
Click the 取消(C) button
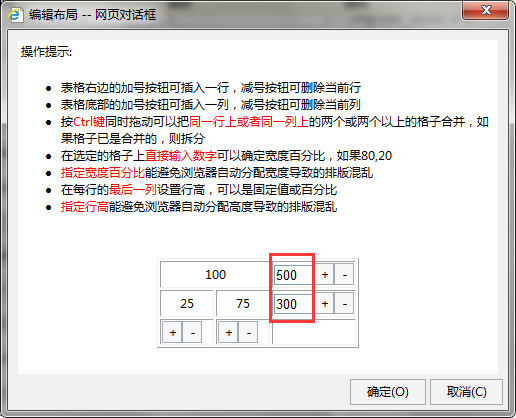click(466, 392)
